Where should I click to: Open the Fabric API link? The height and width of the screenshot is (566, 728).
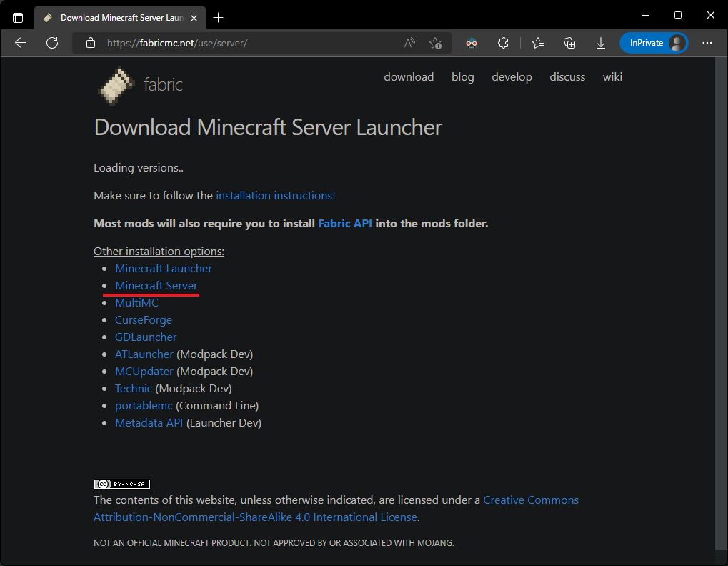point(345,224)
